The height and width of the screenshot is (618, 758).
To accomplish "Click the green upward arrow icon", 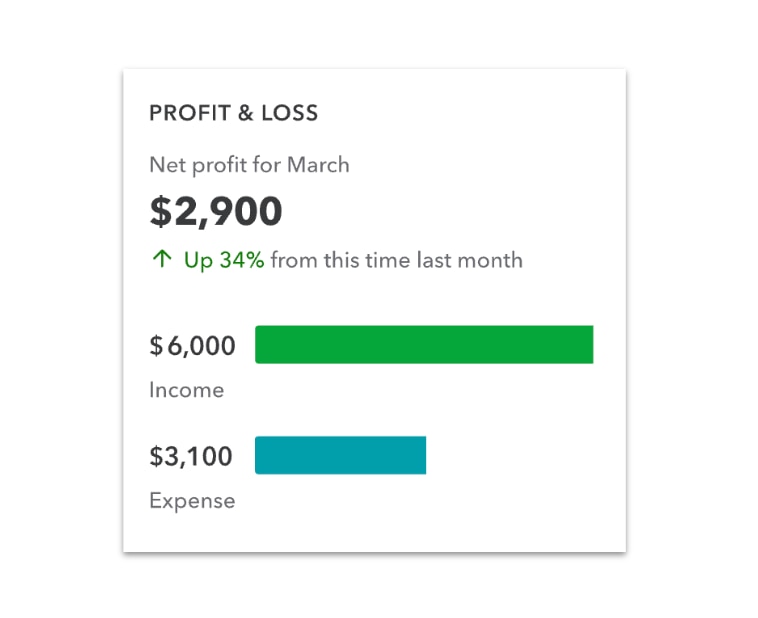I will click(162, 260).
